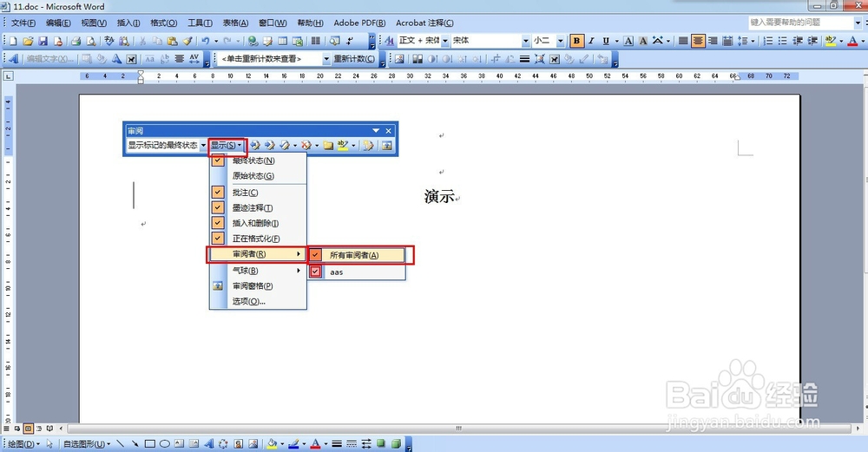Viewport: 868px width, 452px height.
Task: Toggle Bold formatting button
Action: 577,41
